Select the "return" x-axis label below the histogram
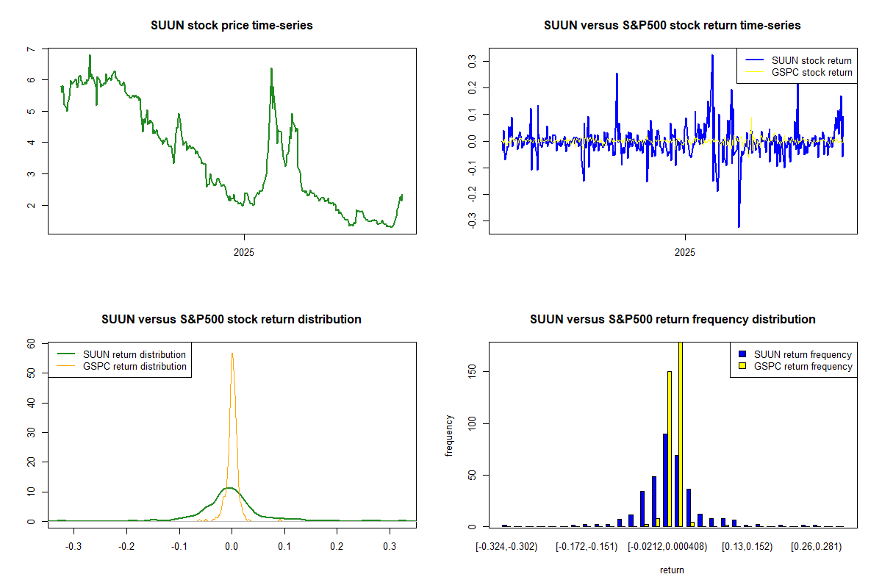The width and height of the screenshot is (882, 588). click(672, 570)
